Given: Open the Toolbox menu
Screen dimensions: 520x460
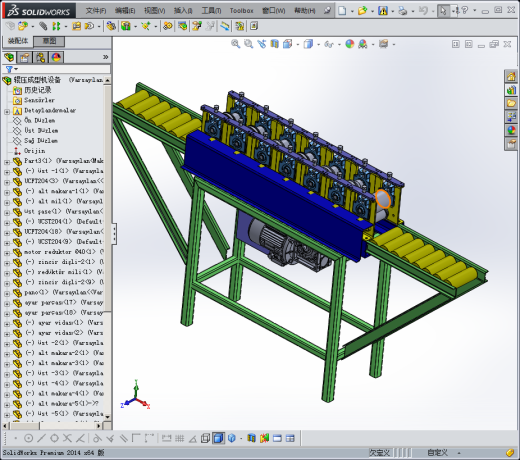Looking at the screenshot, I should [x=241, y=11].
